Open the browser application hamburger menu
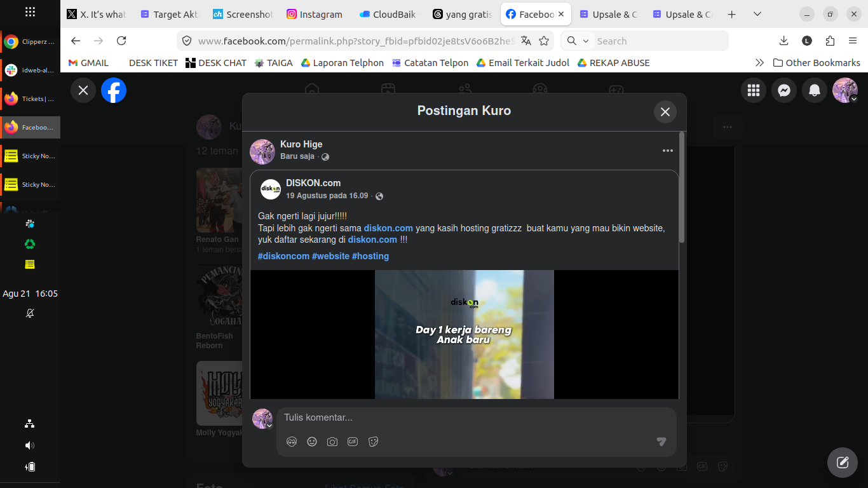 pyautogui.click(x=853, y=41)
